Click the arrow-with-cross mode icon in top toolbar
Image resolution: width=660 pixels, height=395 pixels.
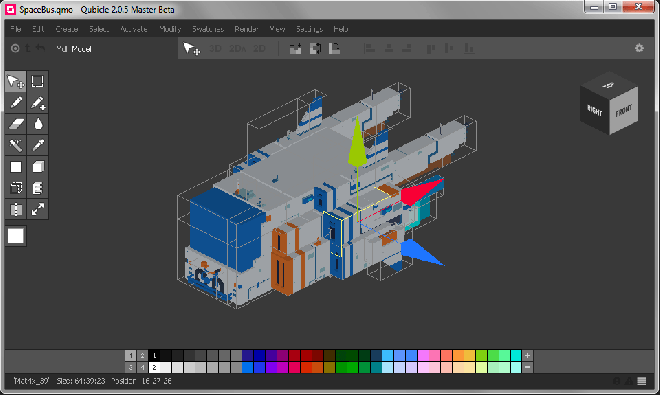[x=192, y=49]
